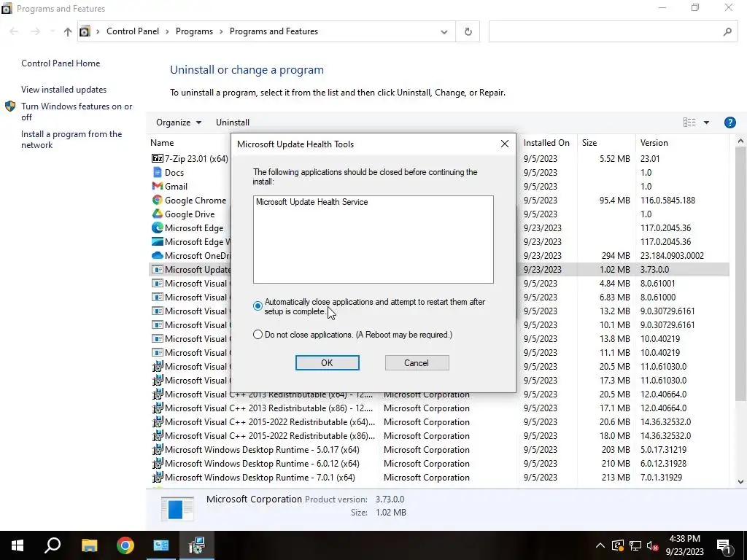Viewport: 747px width, 560px height.
Task: Sort by the Installed On column
Action: 546,143
